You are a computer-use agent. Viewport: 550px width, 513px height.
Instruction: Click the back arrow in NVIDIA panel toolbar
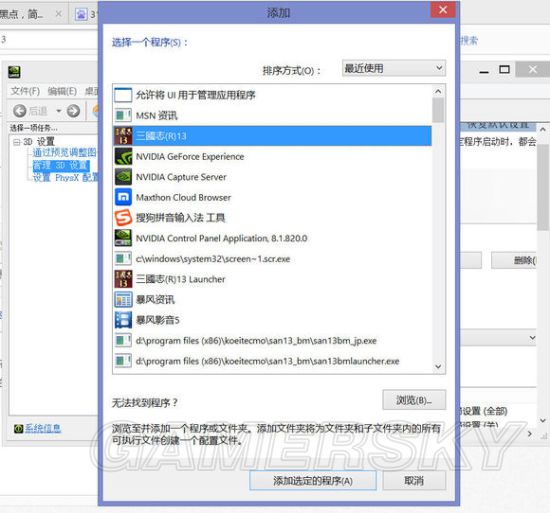20,111
